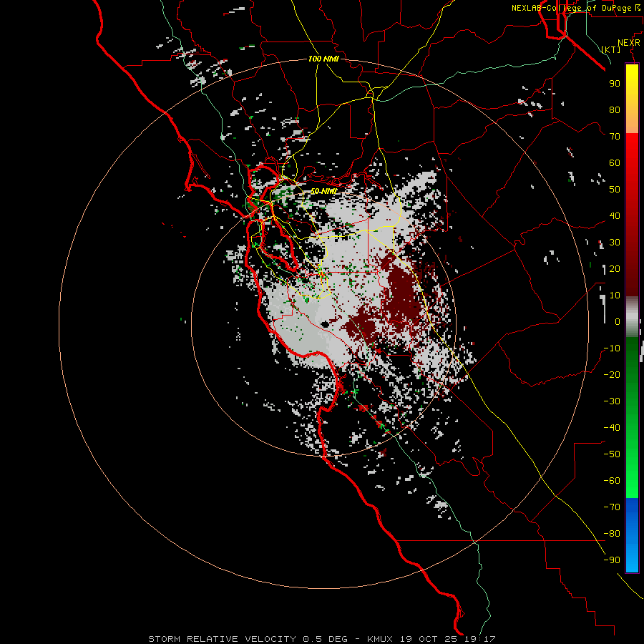Image resolution: width=644 pixels, height=644 pixels.
Task: Click the "100 NMI" range ring label
Action: [x=323, y=59]
